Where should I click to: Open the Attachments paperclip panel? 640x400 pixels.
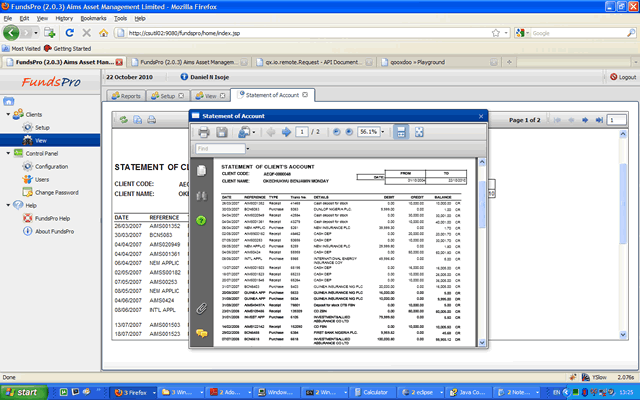(x=201, y=307)
